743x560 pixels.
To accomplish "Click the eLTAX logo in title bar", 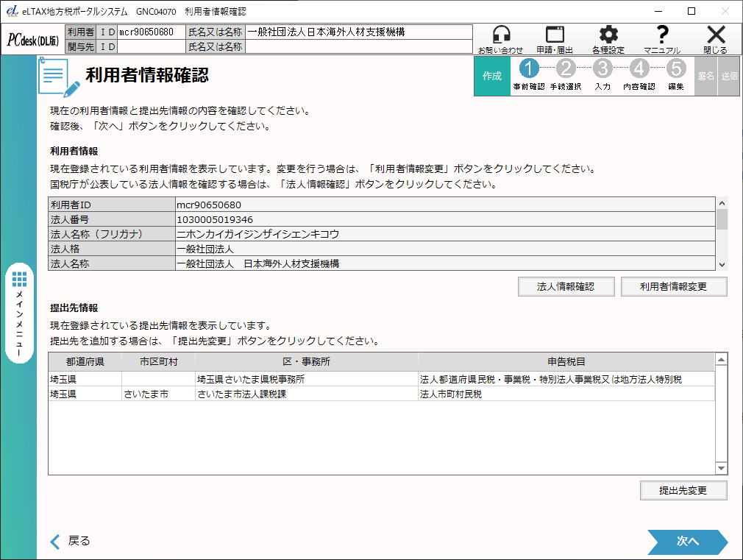I will coord(13,11).
